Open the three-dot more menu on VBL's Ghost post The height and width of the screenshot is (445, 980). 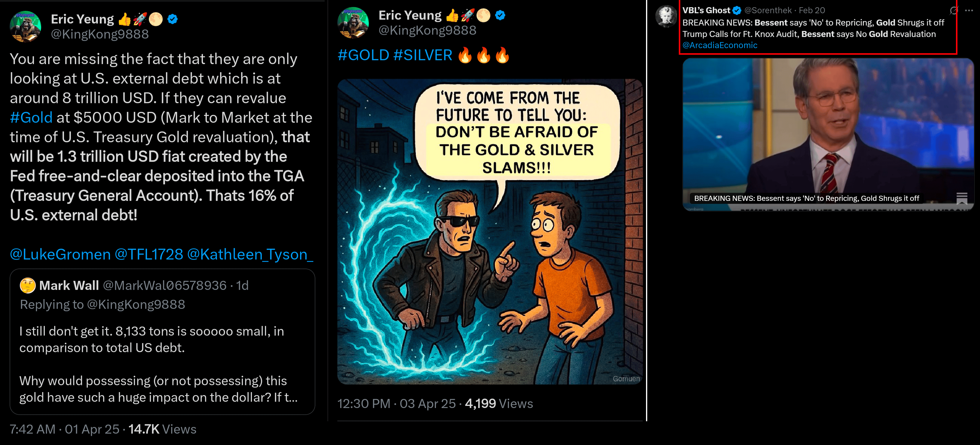coord(969,10)
